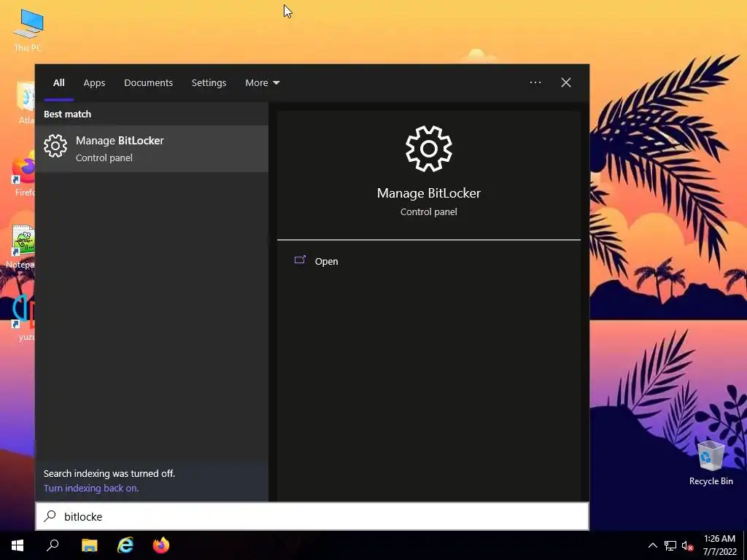This screenshot has height=560, width=747.
Task: Open the clock showing 1:26 AM
Action: 719,545
